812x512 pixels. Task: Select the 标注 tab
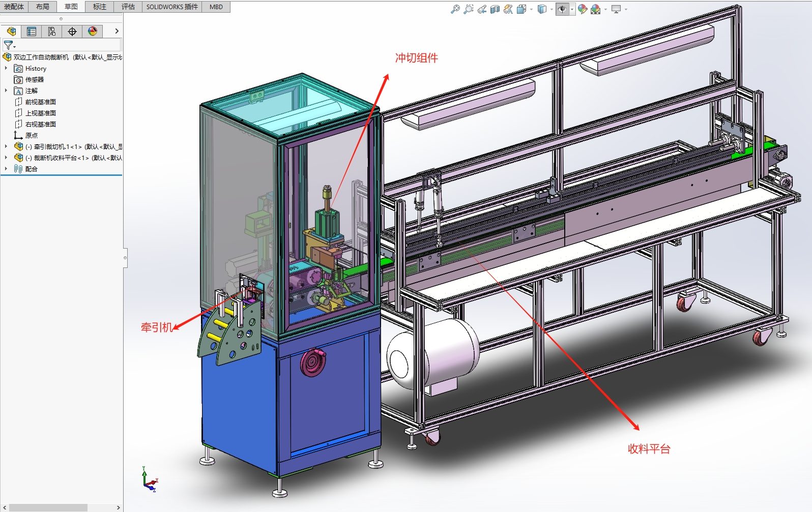(x=100, y=7)
